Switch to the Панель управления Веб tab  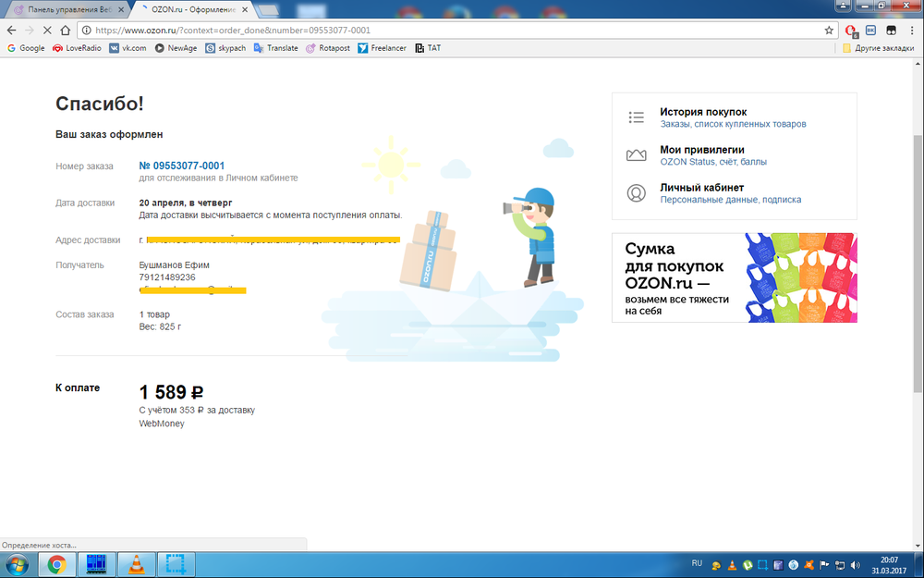pyautogui.click(x=70, y=10)
